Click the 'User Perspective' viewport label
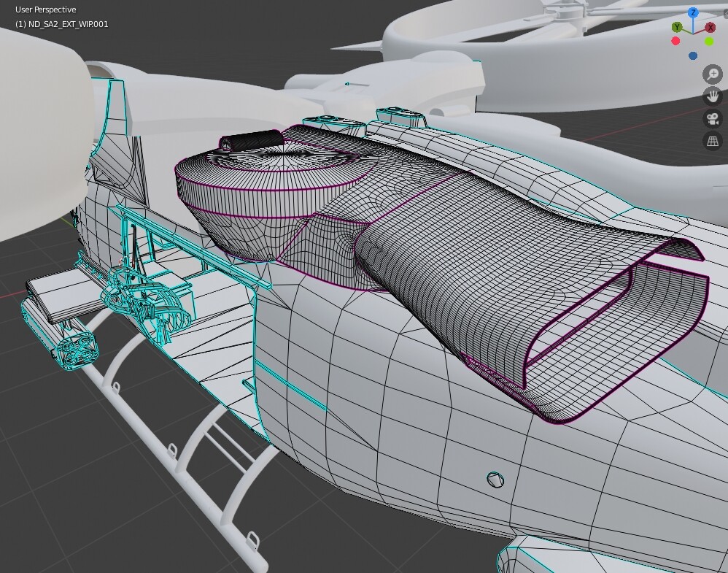 (x=45, y=9)
